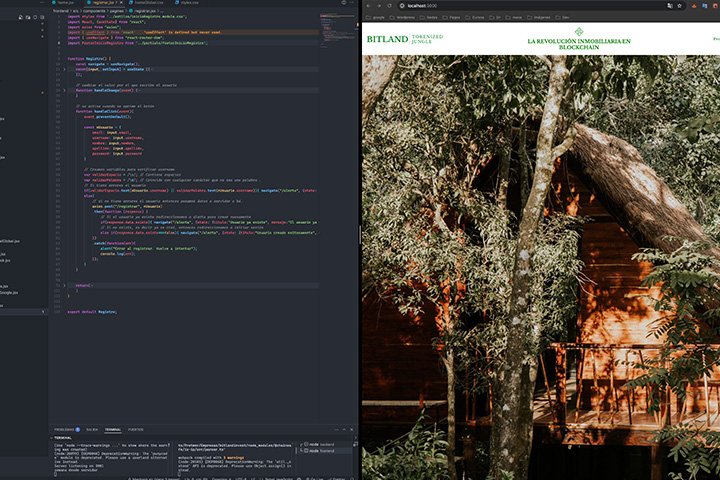
Task: Open the Dev bookmarks folder
Action: pyautogui.click(x=562, y=17)
